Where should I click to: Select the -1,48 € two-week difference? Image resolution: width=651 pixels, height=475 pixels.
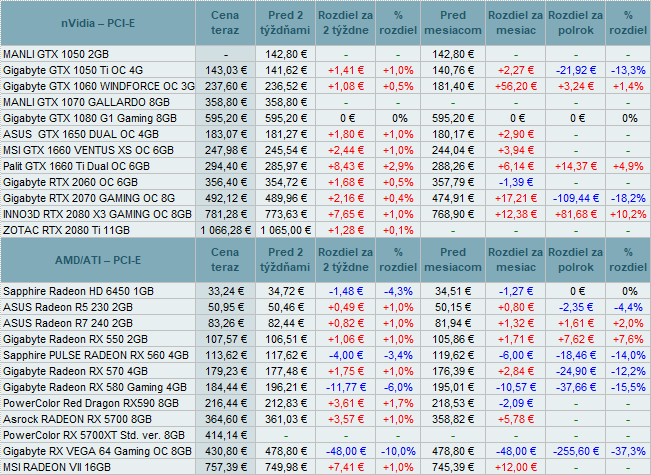(346, 291)
